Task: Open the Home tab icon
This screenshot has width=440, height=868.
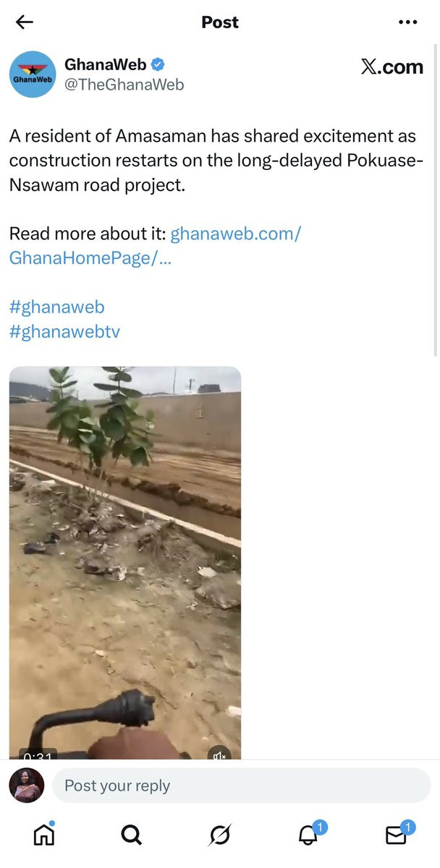Action: click(44, 835)
